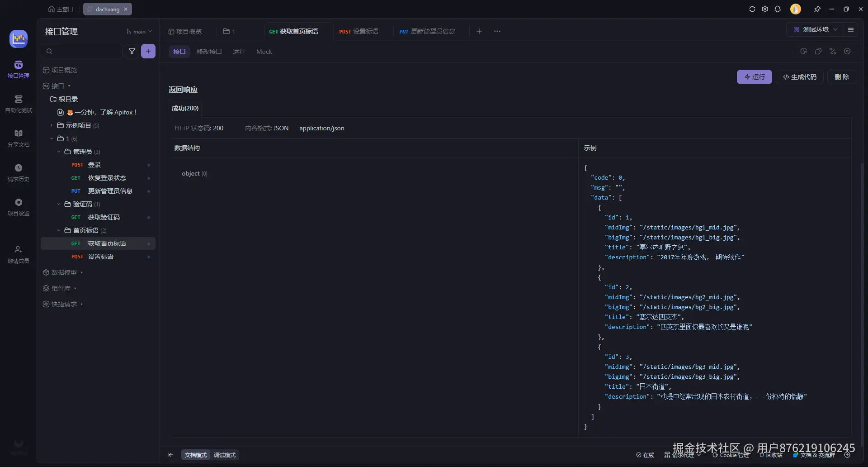The height and width of the screenshot is (467, 868).
Task: Select the 修改接口 sub-tab
Action: click(209, 52)
